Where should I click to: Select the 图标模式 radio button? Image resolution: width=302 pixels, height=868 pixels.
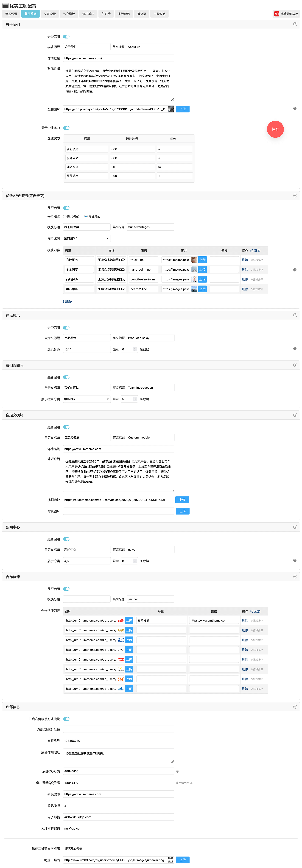pyautogui.click(x=86, y=217)
